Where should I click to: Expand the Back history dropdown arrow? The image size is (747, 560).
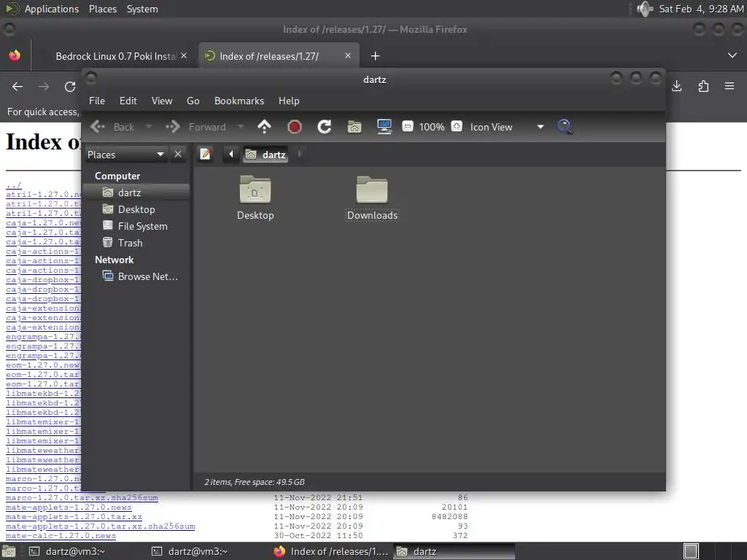(x=149, y=127)
